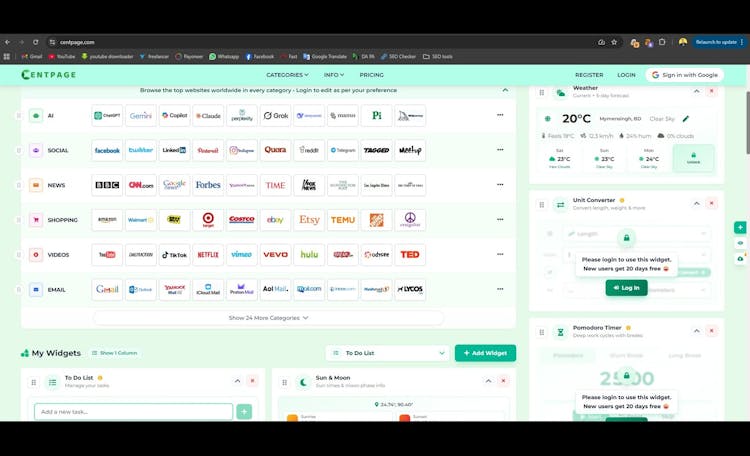Expand Show 24 More Categories
This screenshot has height=456, width=750.
[268, 318]
